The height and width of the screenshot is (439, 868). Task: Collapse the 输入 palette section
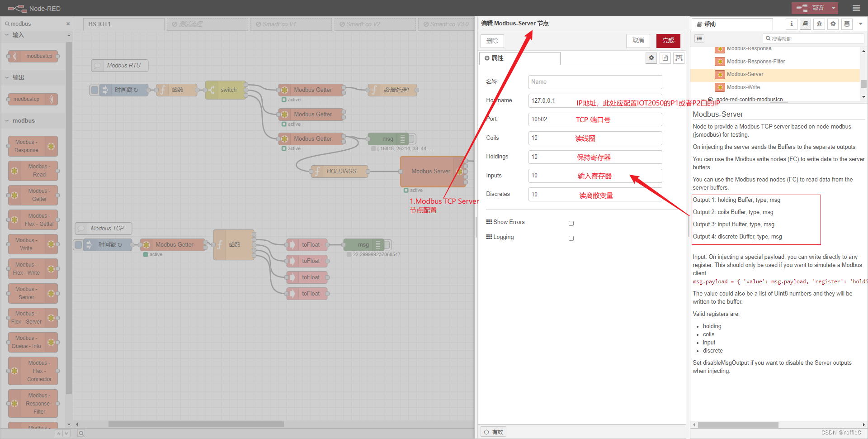(x=7, y=35)
